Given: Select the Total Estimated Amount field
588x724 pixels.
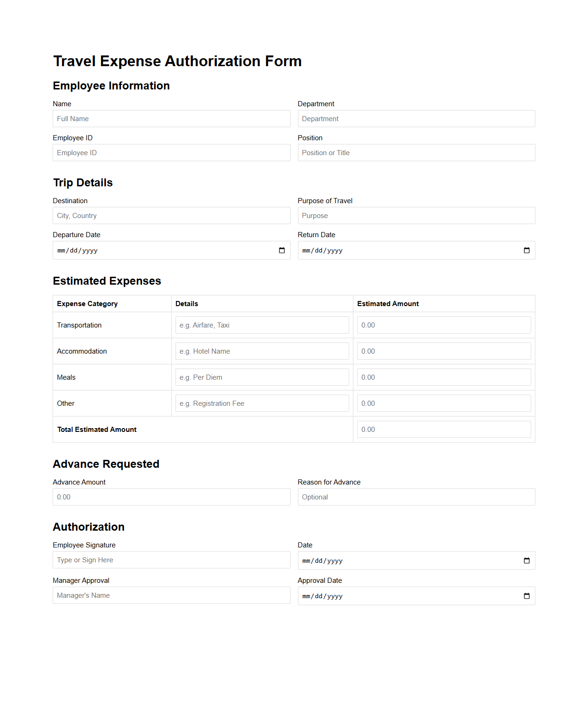Looking at the screenshot, I should tap(444, 430).
